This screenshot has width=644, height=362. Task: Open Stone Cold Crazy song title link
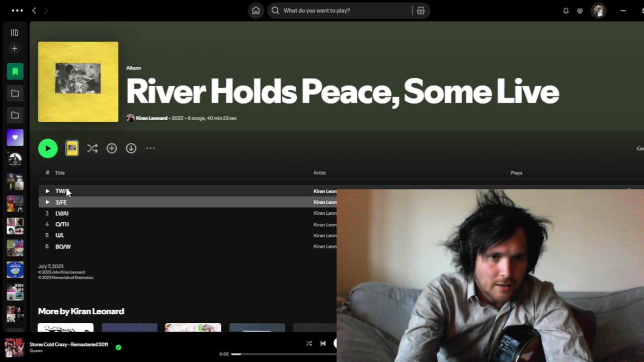coord(69,344)
